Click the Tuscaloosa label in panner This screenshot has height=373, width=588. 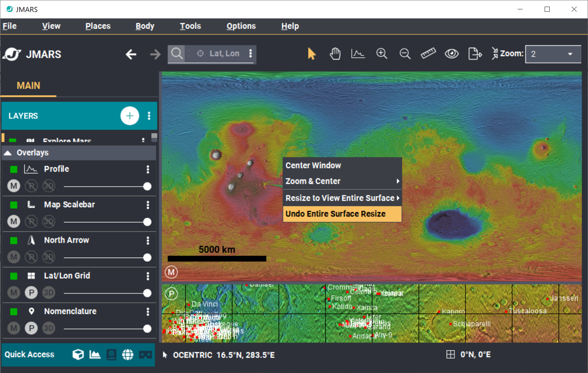[x=528, y=311]
